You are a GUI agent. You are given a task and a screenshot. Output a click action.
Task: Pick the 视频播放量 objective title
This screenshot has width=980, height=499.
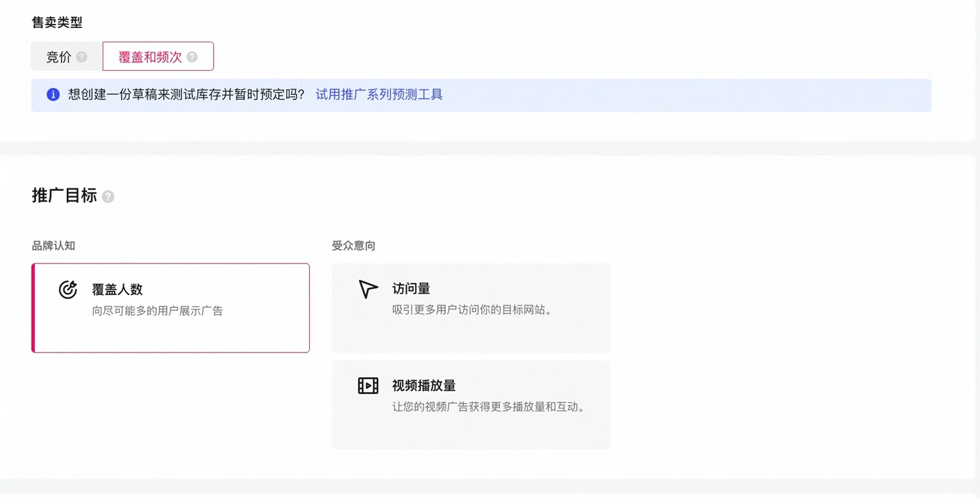point(423,386)
